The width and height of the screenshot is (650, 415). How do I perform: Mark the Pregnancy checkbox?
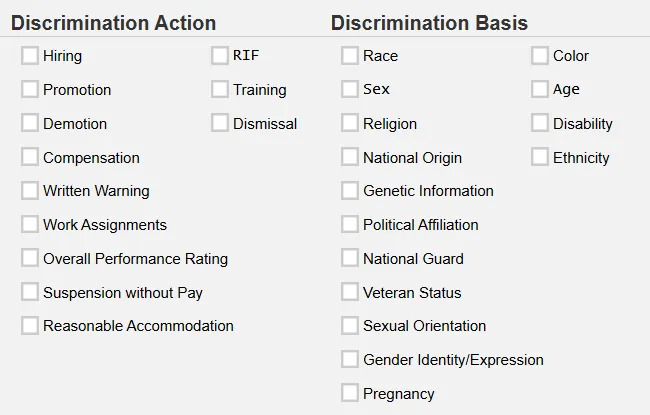350,393
